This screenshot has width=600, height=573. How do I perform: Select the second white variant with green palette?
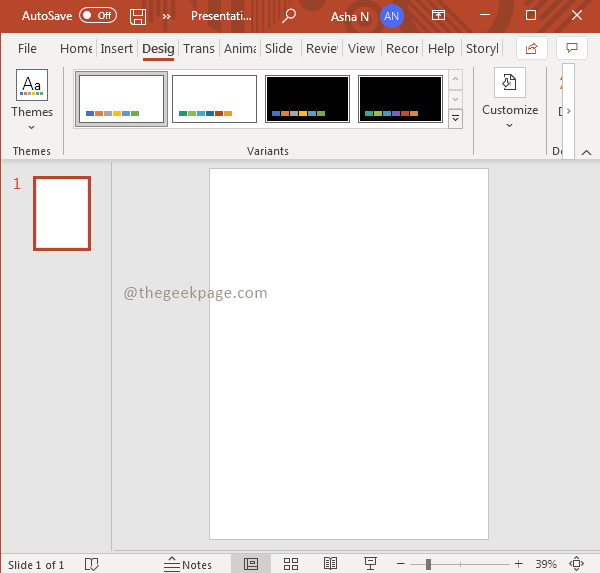(x=214, y=99)
